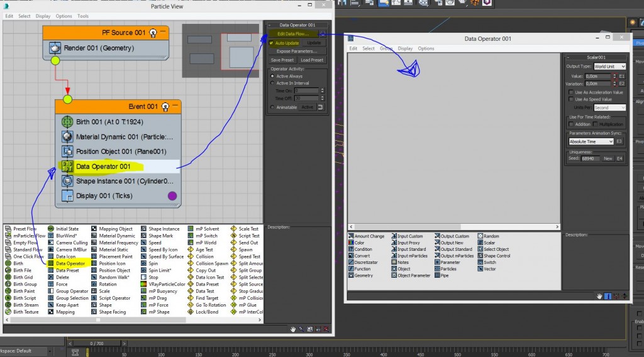This screenshot has width=644, height=357.
Task: Select the VRayParticleColor operator icon
Action: click(144, 284)
